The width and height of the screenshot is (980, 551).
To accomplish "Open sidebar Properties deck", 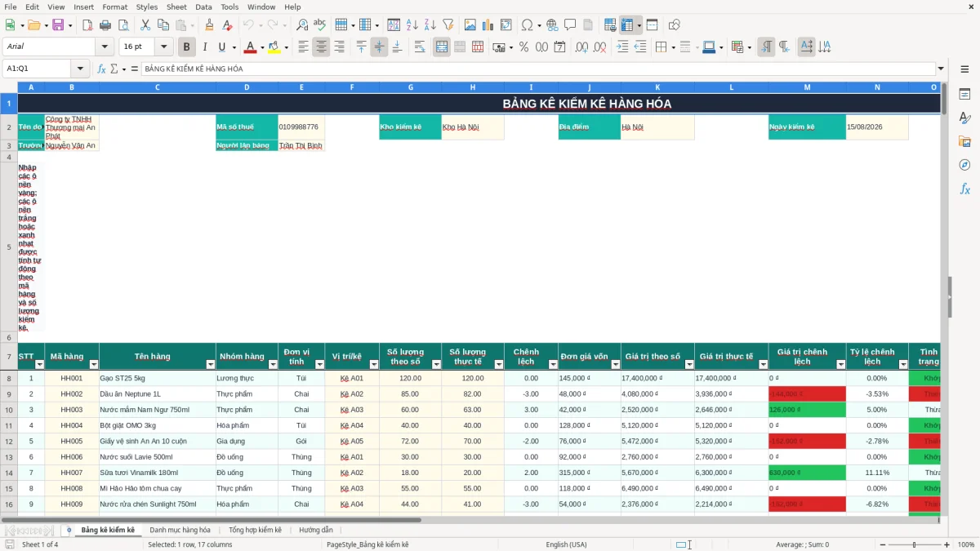I will pos(964,95).
